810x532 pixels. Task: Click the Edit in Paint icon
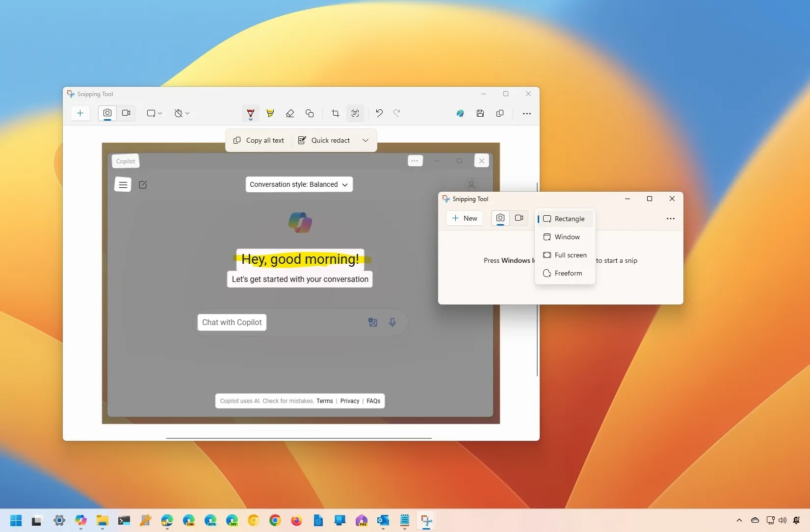(460, 113)
